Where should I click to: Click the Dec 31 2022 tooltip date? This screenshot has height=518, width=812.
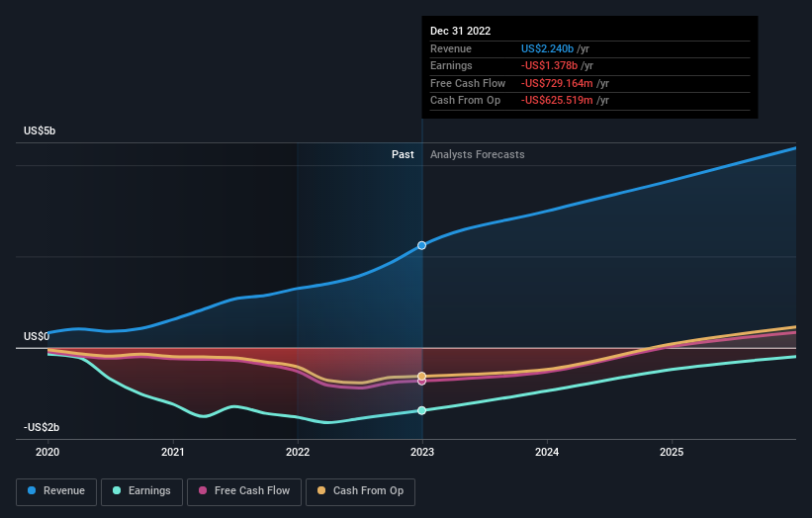pos(460,31)
